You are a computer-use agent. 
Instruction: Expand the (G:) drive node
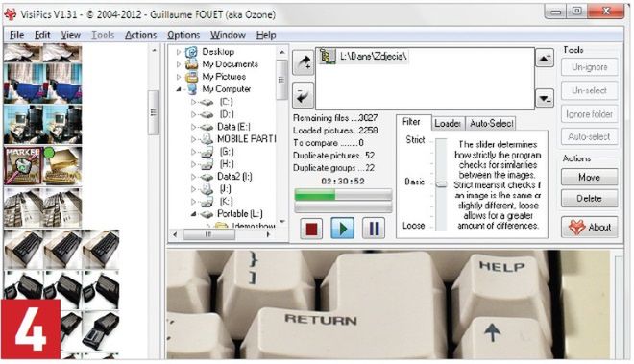[x=193, y=152]
